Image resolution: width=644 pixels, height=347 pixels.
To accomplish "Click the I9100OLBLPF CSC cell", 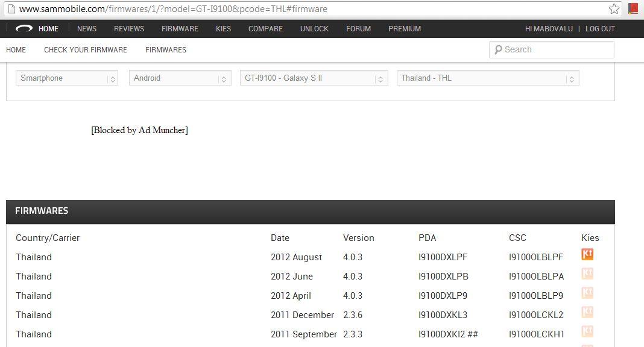I will (536, 257).
